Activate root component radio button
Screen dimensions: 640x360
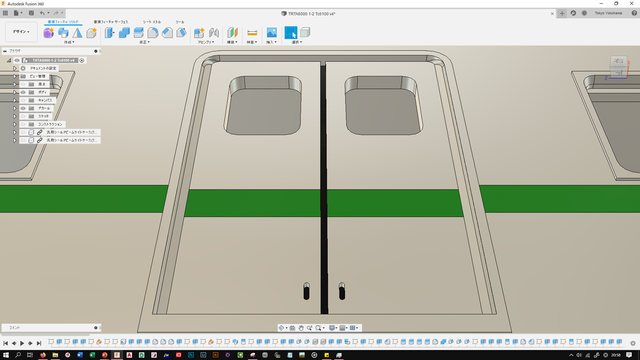click(x=82, y=60)
